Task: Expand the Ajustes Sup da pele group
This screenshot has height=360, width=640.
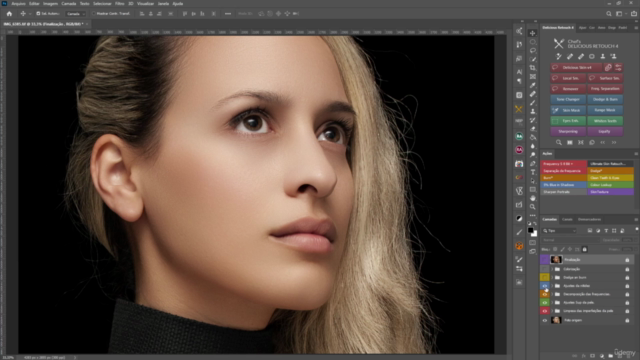Action: point(552,302)
